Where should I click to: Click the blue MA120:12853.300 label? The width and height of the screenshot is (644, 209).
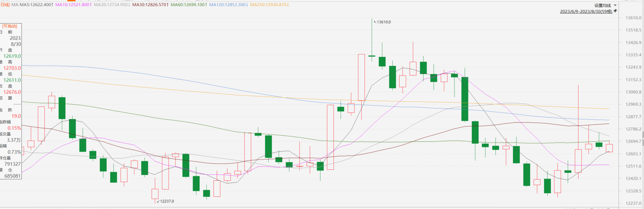point(228,5)
